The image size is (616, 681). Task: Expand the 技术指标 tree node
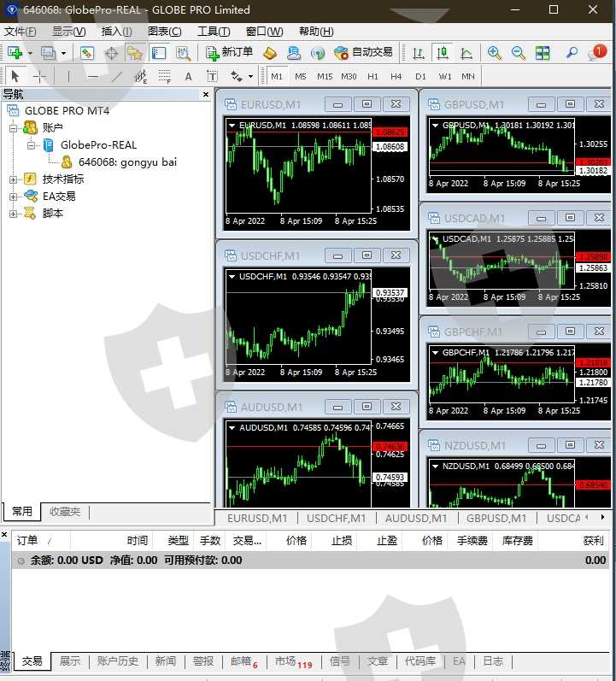tap(14, 179)
